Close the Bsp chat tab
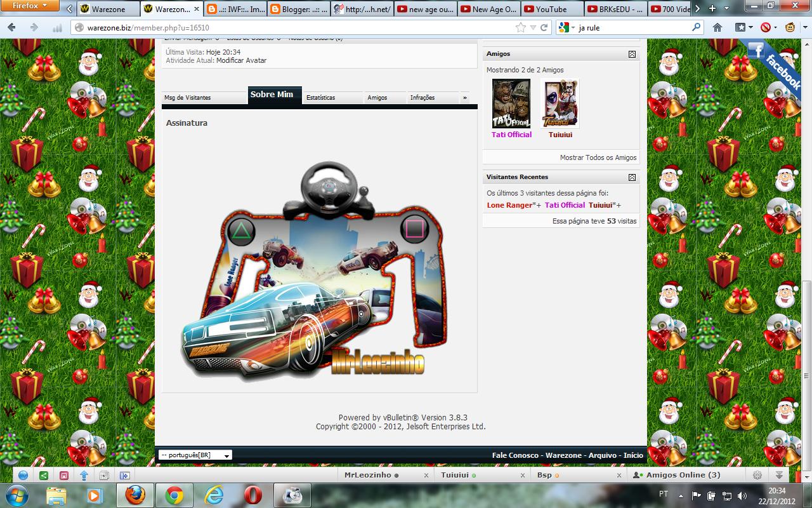The image size is (812, 508). tap(619, 475)
